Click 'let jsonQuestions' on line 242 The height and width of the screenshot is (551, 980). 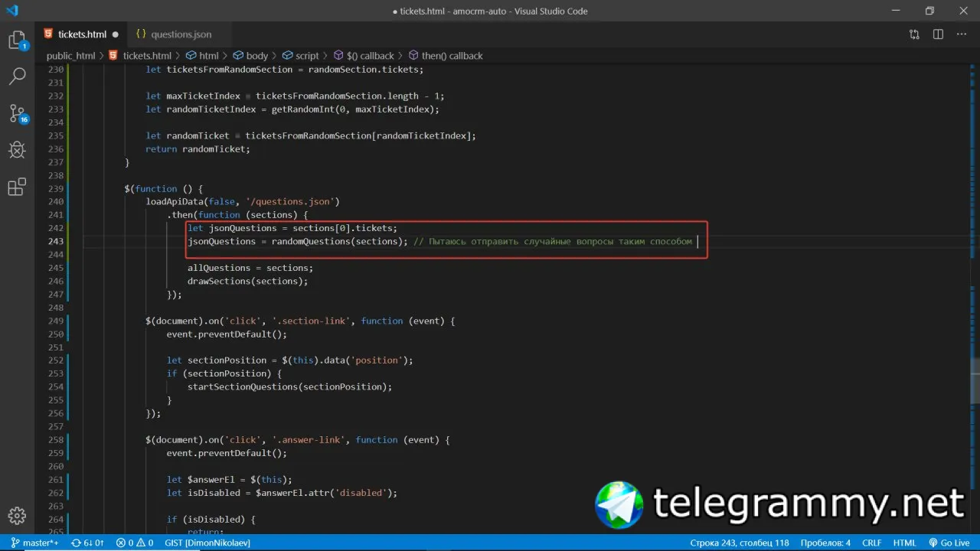232,228
